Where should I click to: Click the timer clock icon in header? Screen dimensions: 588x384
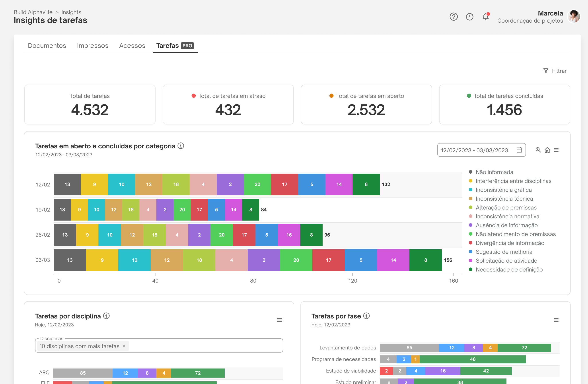click(x=469, y=17)
